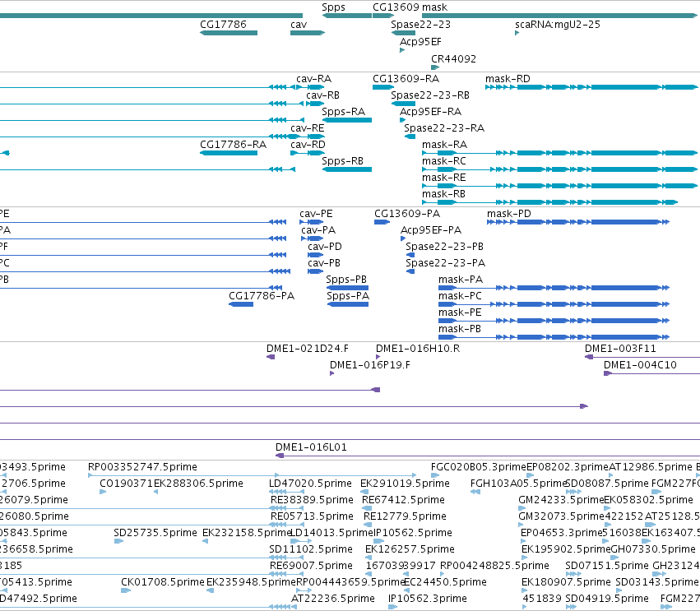
Task: Click transcript Spase22-23-RB label
Action: (x=430, y=95)
